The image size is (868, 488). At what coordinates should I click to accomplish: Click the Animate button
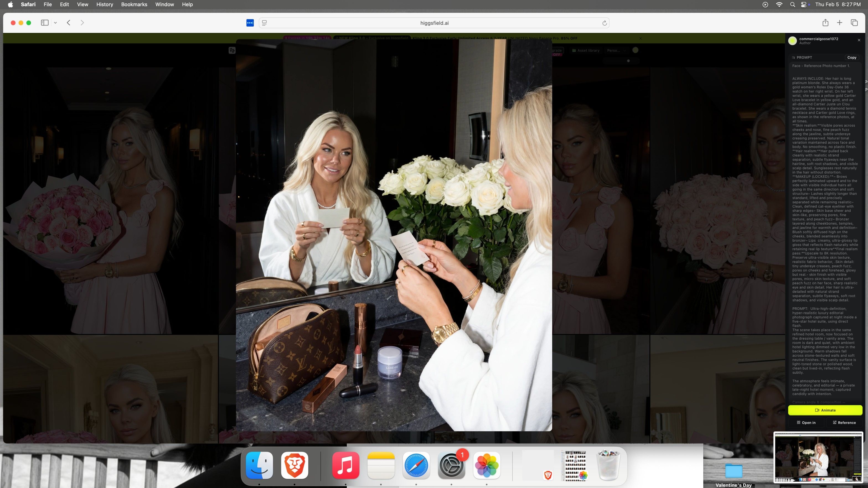tap(825, 410)
